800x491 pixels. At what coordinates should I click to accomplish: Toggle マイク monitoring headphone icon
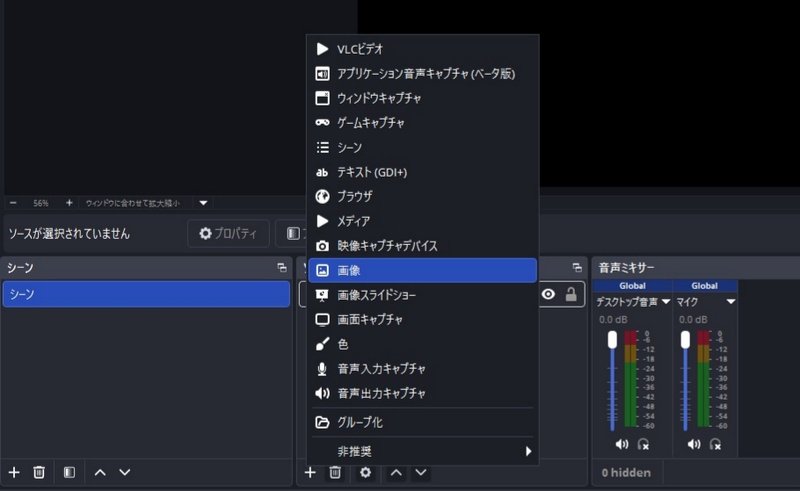tap(715, 444)
